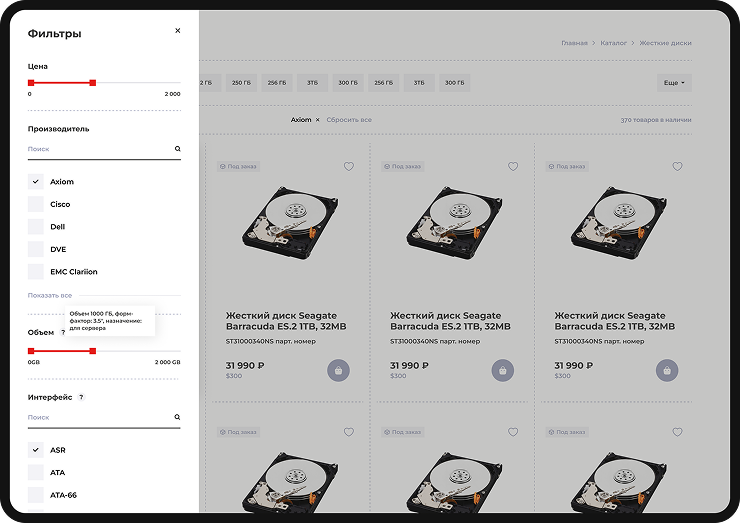Click the Объем slider right handle
Image resolution: width=740 pixels, height=523 pixels.
coord(92,351)
